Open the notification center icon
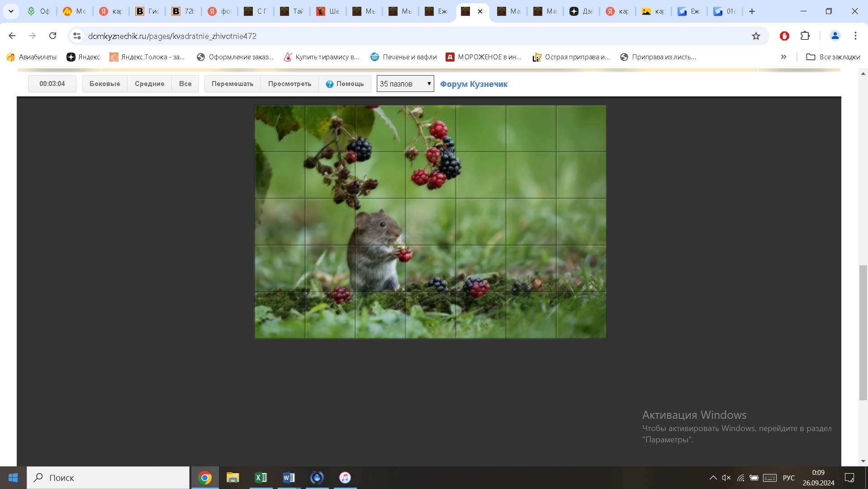This screenshot has width=868, height=489. tap(849, 478)
